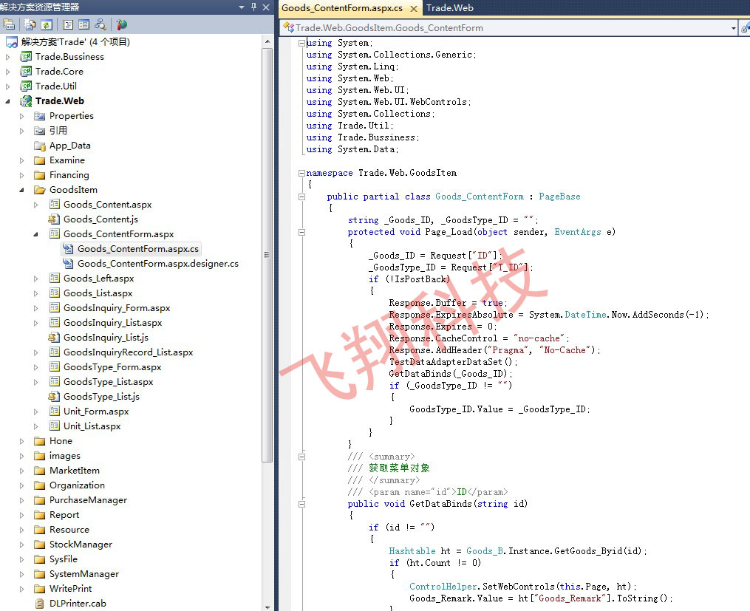The width and height of the screenshot is (750, 611).
Task: Click the Properties icon in Solution Explorer toolbar
Action: click(x=9, y=24)
